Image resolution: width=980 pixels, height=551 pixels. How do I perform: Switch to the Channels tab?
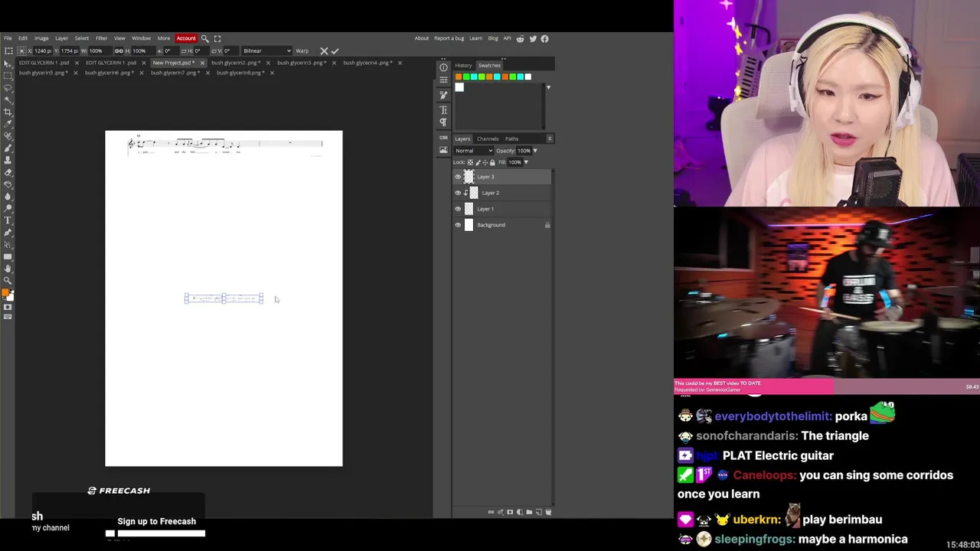(488, 139)
